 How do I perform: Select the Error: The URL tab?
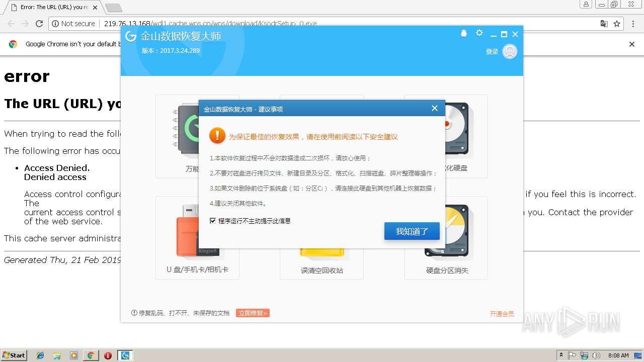point(54,8)
